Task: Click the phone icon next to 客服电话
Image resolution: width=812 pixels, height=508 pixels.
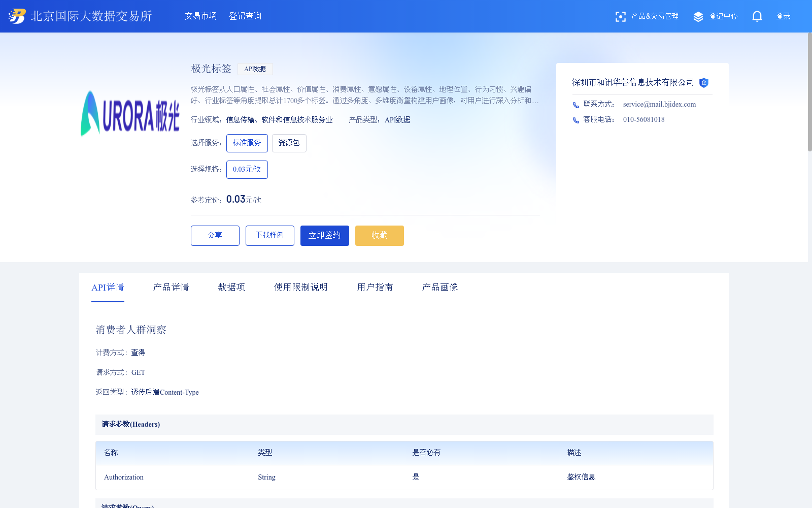Action: tap(576, 120)
